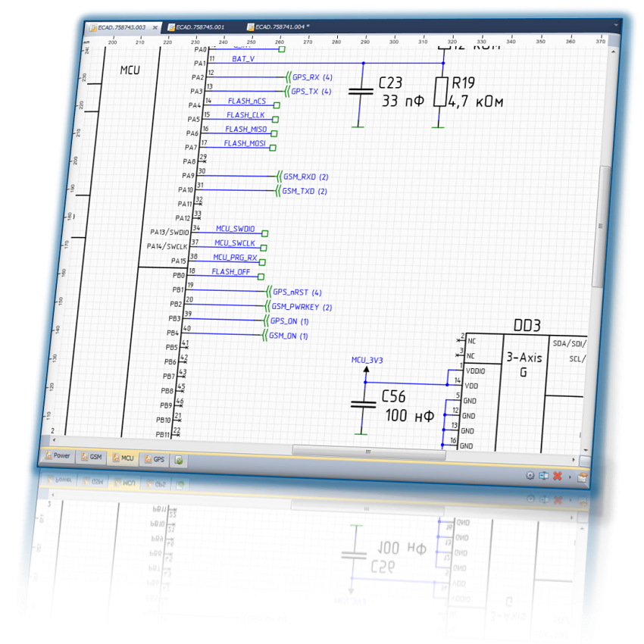Select the GPS_TX (4) port label

(311, 91)
